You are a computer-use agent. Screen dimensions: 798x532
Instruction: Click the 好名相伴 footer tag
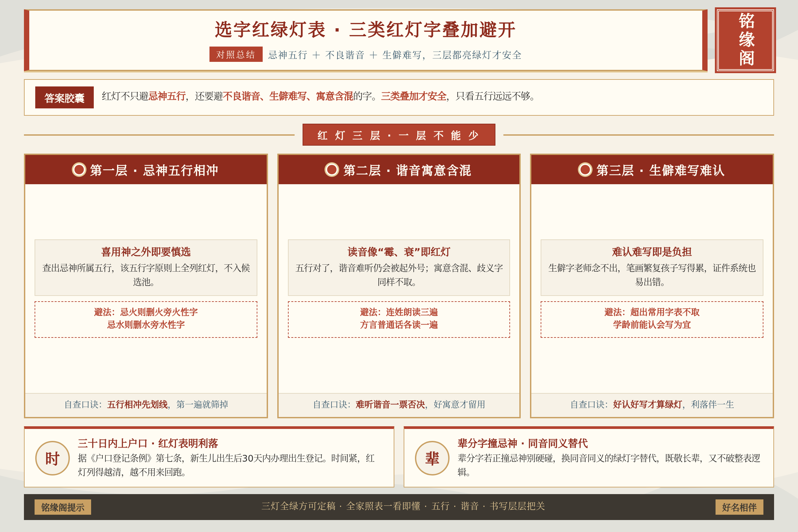pos(739,507)
